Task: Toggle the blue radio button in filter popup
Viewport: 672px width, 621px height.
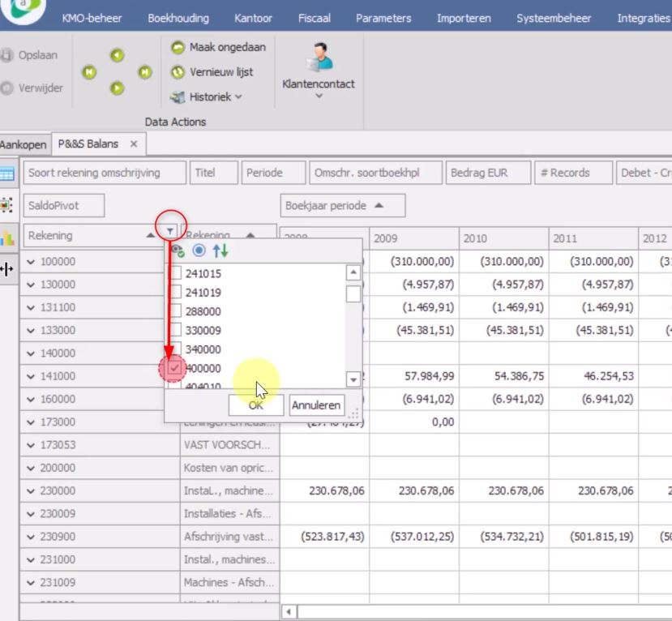Action: tap(199, 251)
